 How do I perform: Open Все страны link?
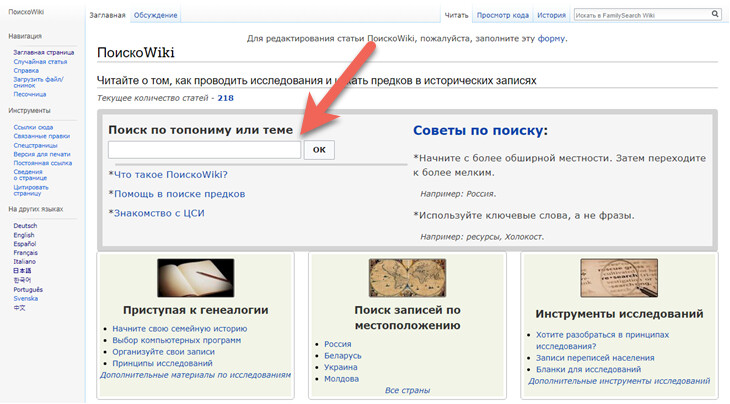click(x=407, y=391)
